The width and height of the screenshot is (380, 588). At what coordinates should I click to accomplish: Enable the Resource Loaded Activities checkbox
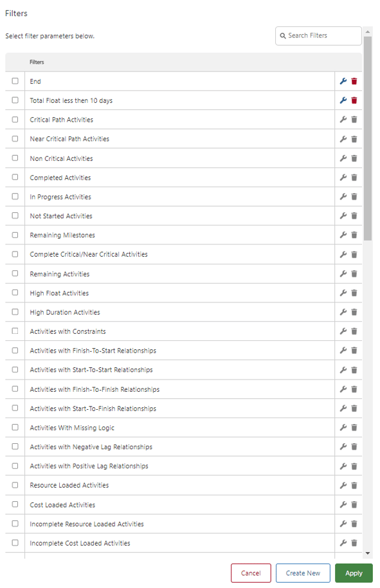pos(15,485)
